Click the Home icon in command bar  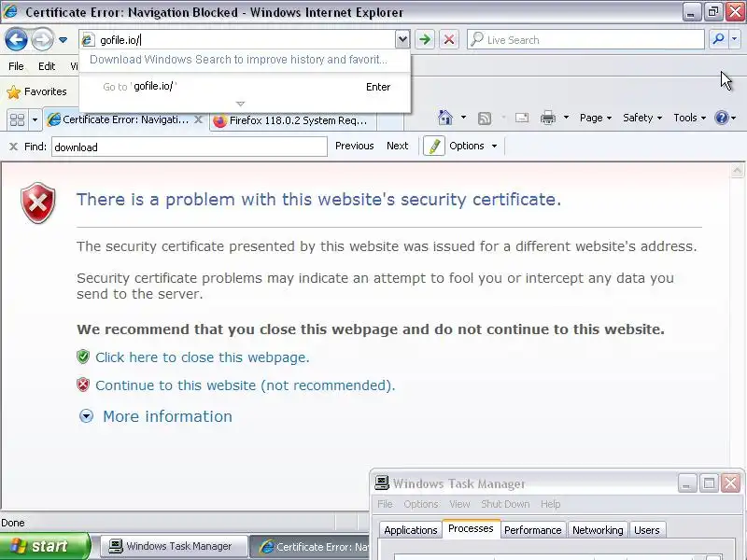(445, 118)
